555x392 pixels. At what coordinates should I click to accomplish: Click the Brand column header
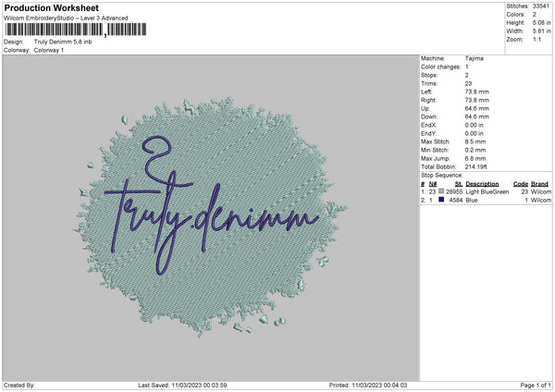click(540, 184)
